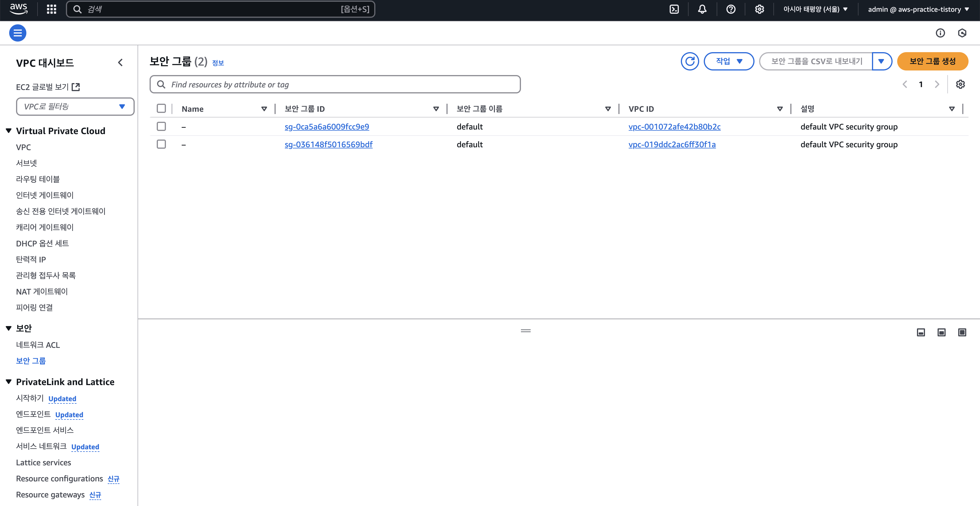
Task: Open 네트워크 ACL in the sidebar
Action: coord(38,345)
